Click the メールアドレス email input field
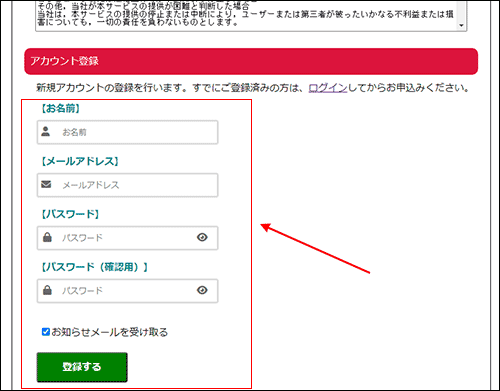The height and width of the screenshot is (391, 500). coord(127,185)
